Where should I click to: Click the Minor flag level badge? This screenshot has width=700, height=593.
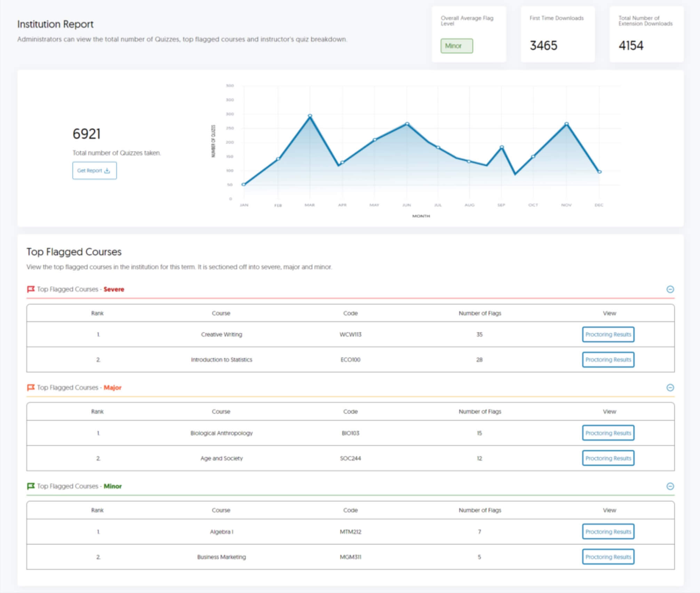[456, 46]
